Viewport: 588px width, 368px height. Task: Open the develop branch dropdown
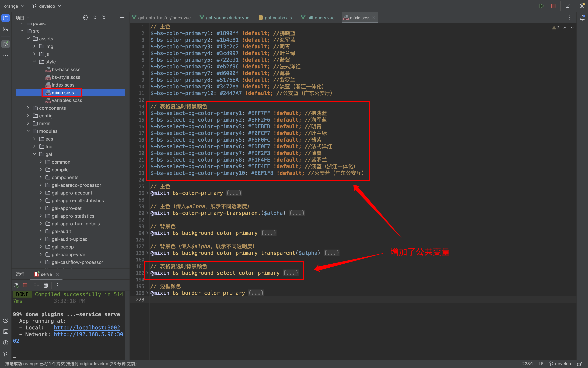pos(47,6)
